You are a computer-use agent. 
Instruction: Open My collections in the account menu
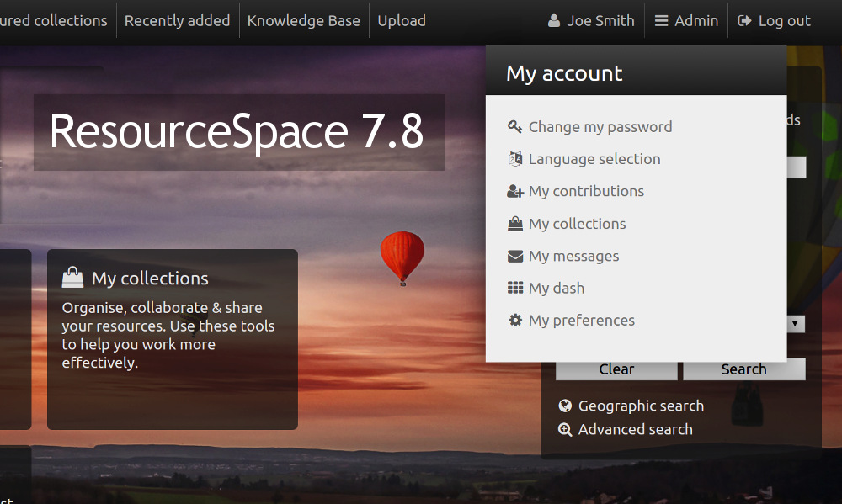[x=578, y=224]
